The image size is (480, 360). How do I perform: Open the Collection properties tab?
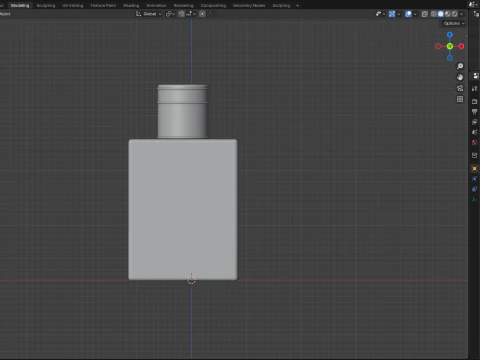[475, 155]
